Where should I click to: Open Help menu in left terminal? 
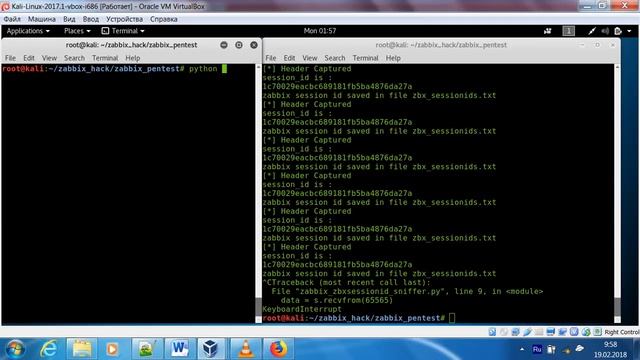pos(133,58)
